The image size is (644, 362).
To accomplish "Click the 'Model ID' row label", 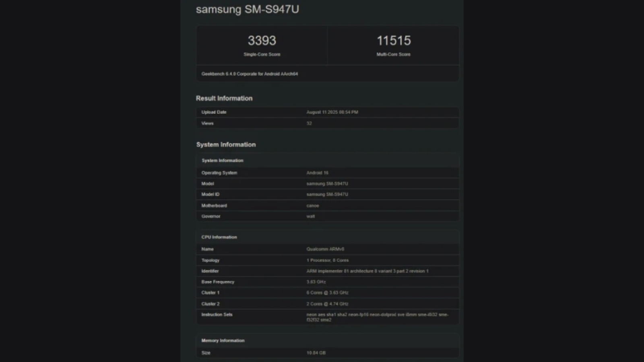I will 211,194.
